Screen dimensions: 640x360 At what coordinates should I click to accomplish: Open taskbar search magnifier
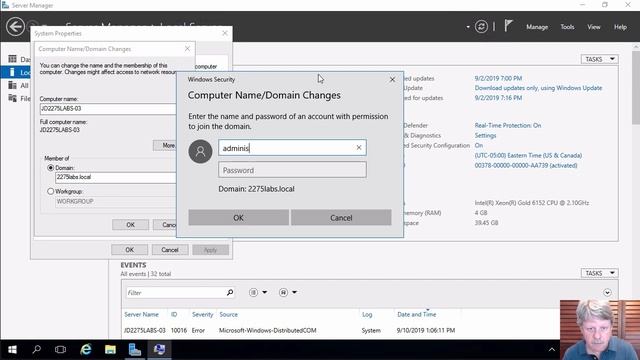point(36,349)
